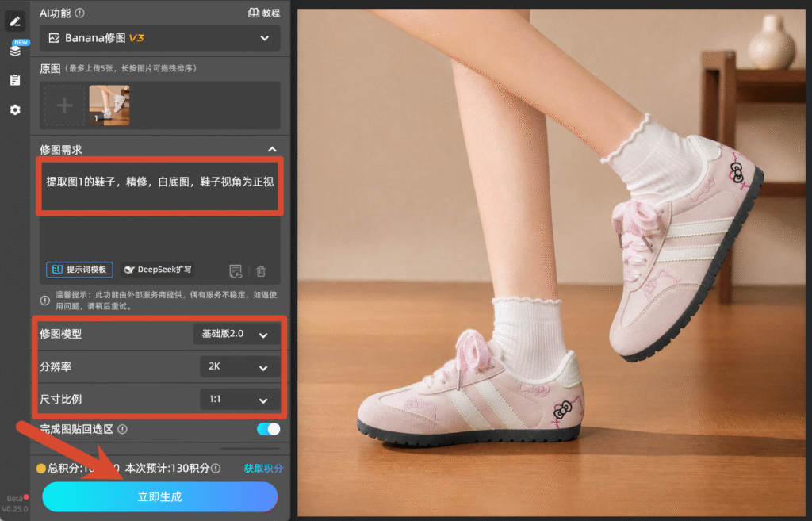Click info icon next to 本次预计:130积分
812x521 pixels.
click(216, 469)
